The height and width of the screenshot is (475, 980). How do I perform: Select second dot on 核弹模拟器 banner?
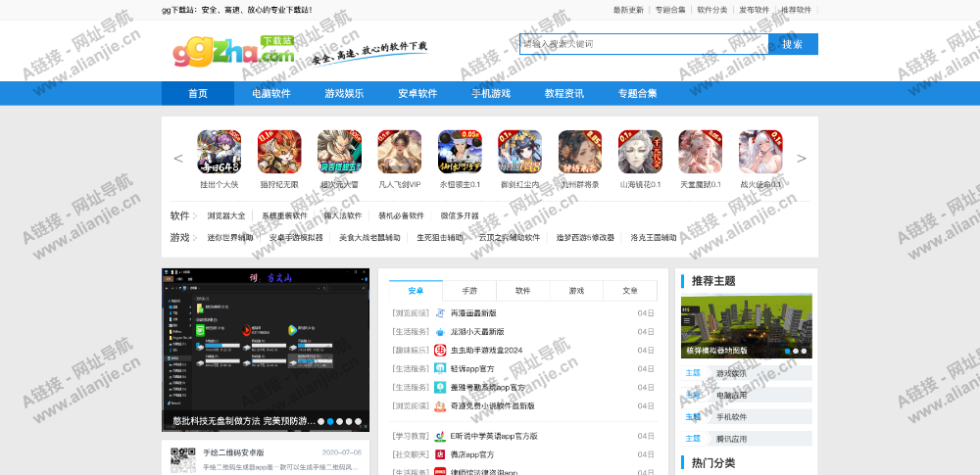click(796, 352)
